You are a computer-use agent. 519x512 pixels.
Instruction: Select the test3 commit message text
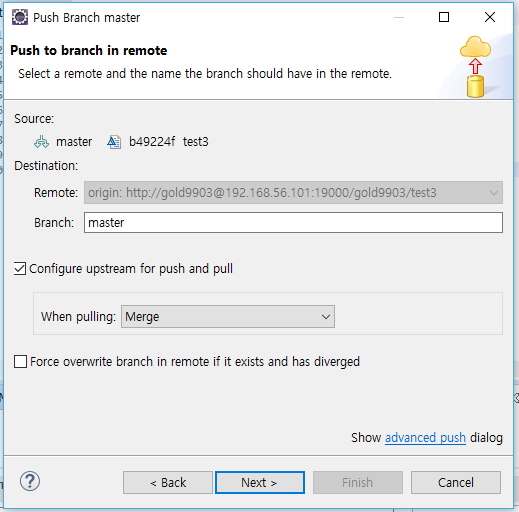196,142
